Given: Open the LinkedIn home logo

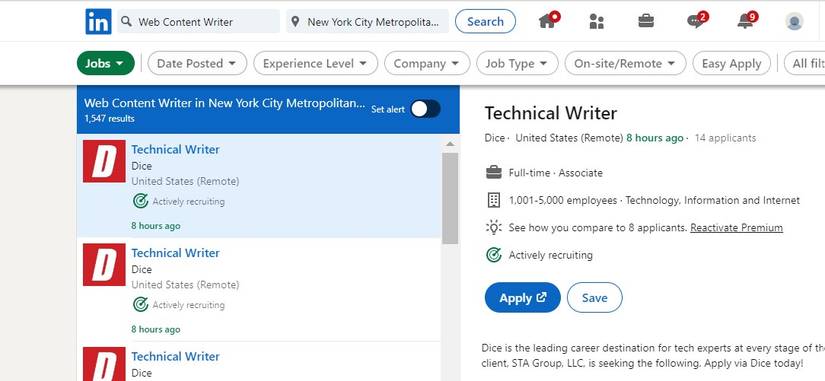Looking at the screenshot, I should coord(98,22).
